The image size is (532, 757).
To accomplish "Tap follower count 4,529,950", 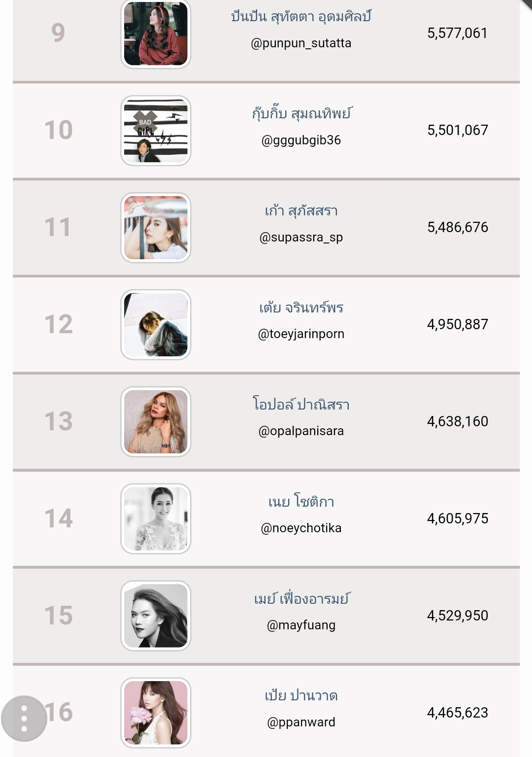I will point(458,616).
